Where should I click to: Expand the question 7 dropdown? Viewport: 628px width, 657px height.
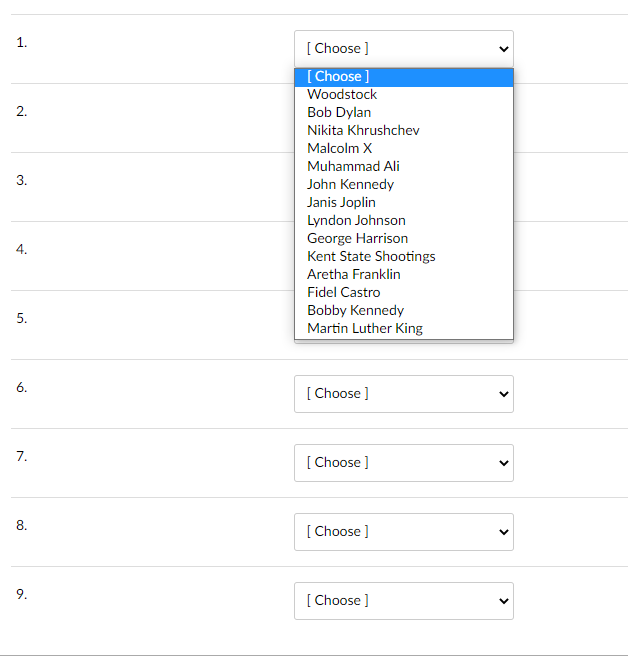tap(403, 462)
